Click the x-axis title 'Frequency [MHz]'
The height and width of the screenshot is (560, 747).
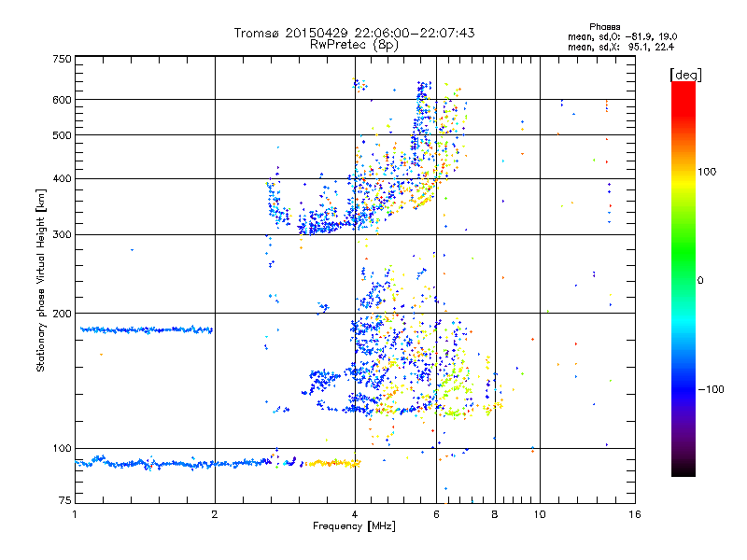pos(354,526)
